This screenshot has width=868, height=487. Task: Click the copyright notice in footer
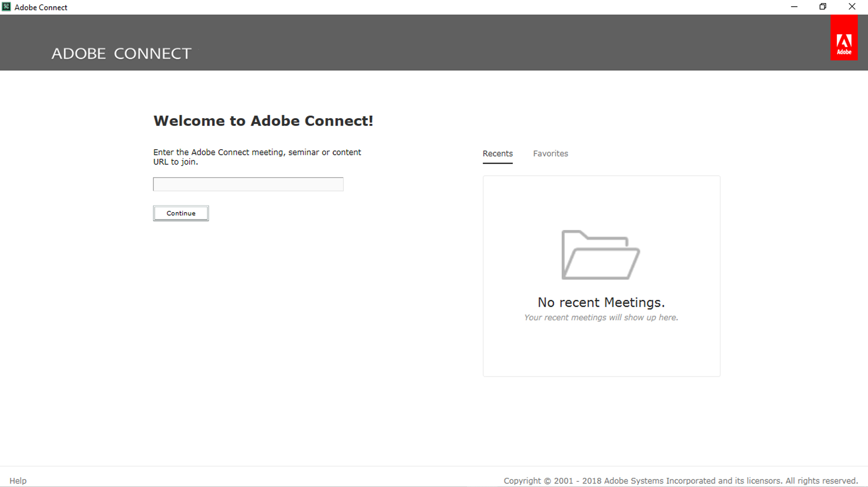point(681,480)
